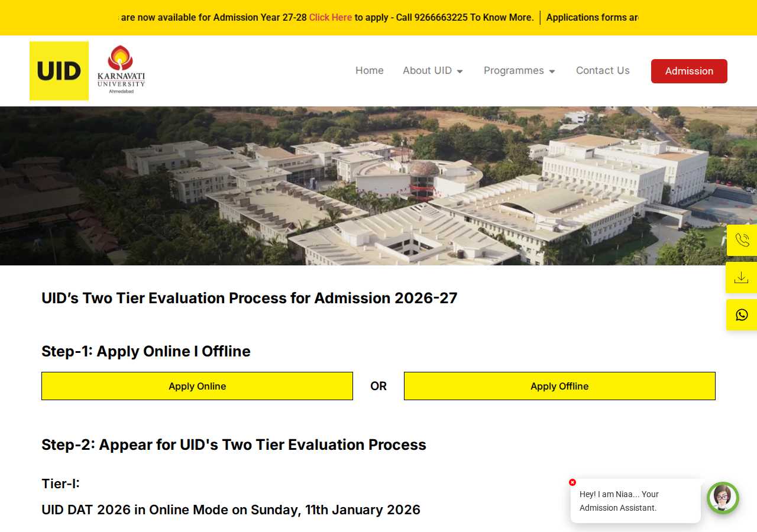Expand the Programmes dropdown arrow

click(552, 72)
